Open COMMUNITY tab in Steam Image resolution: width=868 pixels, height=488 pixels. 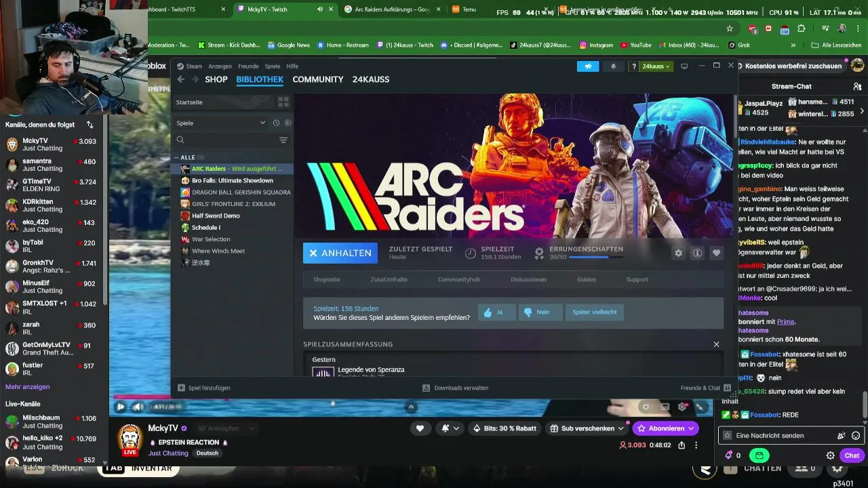click(318, 79)
